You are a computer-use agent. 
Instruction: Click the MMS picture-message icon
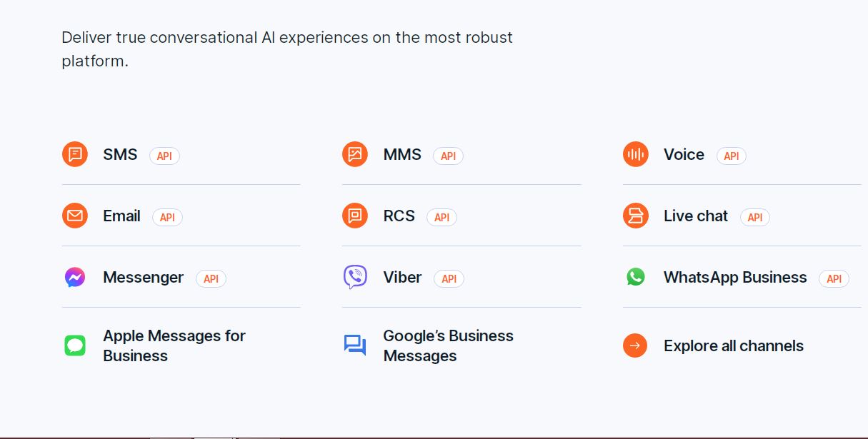pyautogui.click(x=355, y=154)
